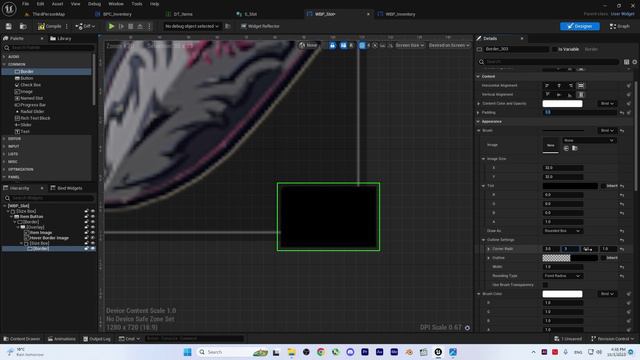640x360 pixels.
Task: Open the debug object selection dropdown
Action: [x=191, y=26]
